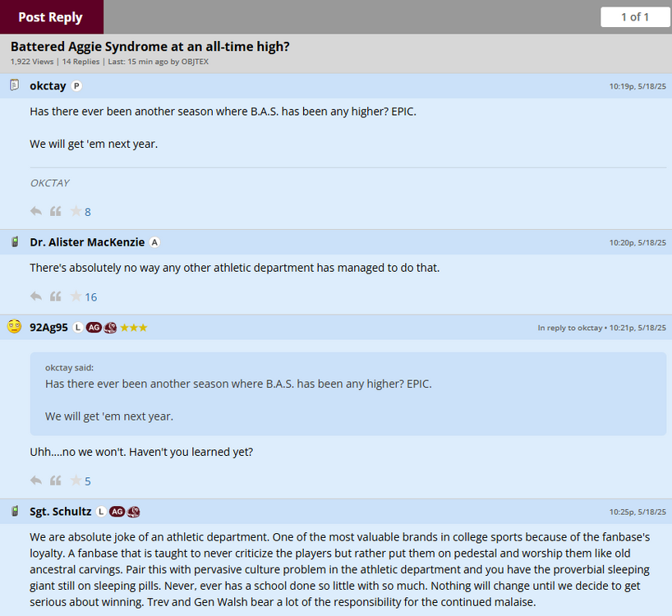Click the P badge beside okctay
The width and height of the screenshot is (672, 616).
(76, 86)
